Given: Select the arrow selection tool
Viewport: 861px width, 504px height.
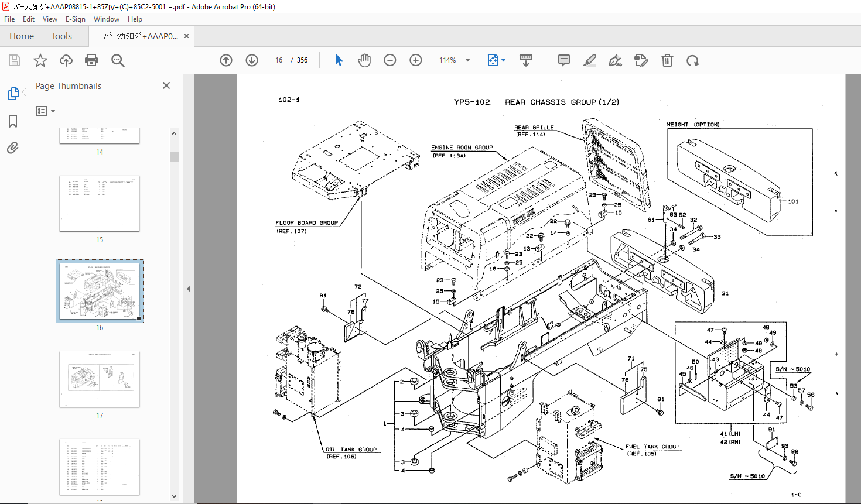Looking at the screenshot, I should tap(339, 60).
